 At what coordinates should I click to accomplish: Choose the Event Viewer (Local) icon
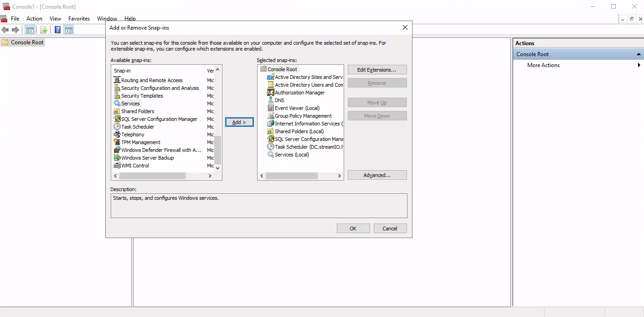271,108
